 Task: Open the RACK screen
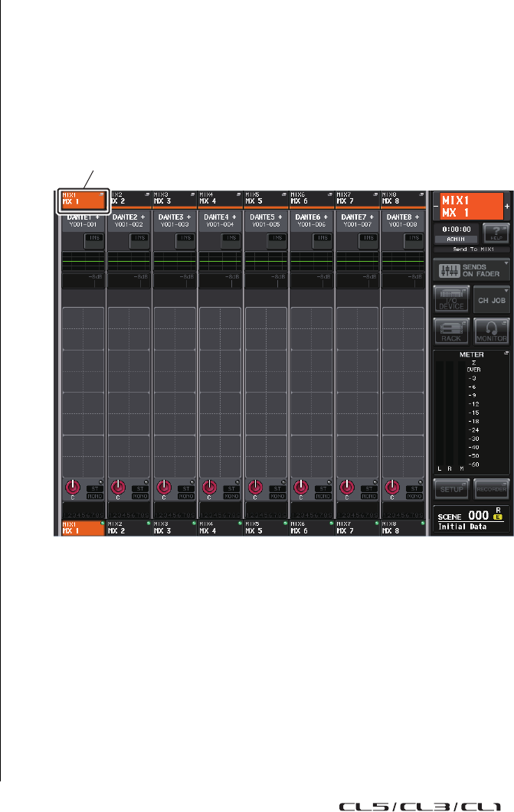tap(451, 331)
